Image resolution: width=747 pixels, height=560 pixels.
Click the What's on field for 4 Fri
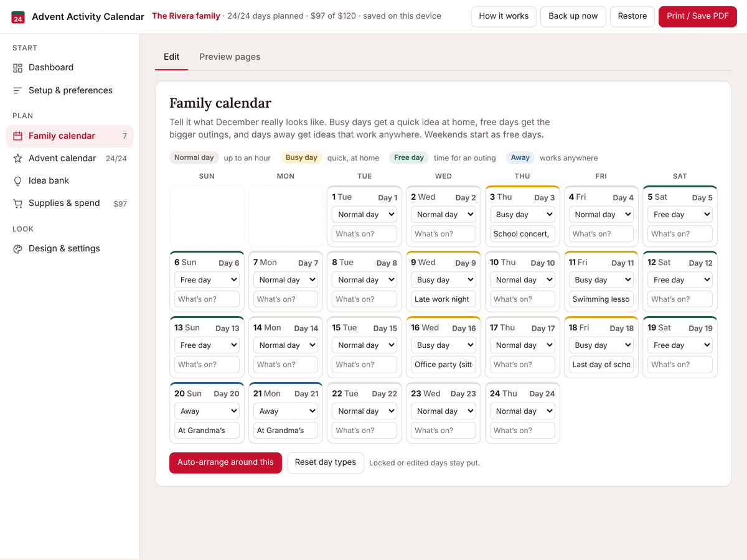click(601, 234)
